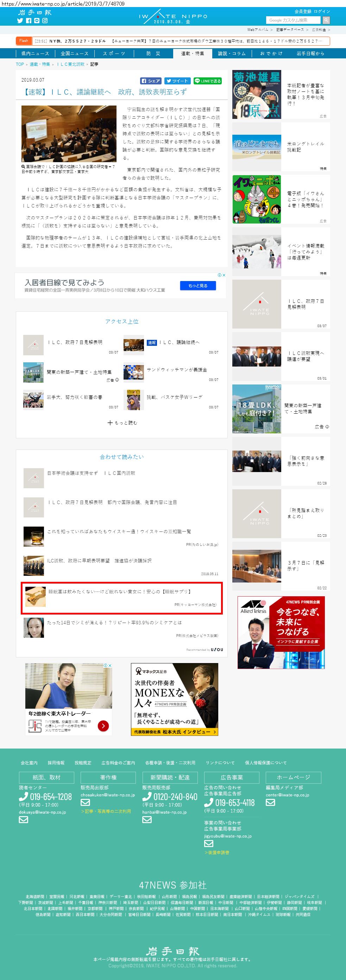This screenshot has height=980, width=346.
Task: Open the 県内ニュース menu tab
Action: (x=36, y=53)
